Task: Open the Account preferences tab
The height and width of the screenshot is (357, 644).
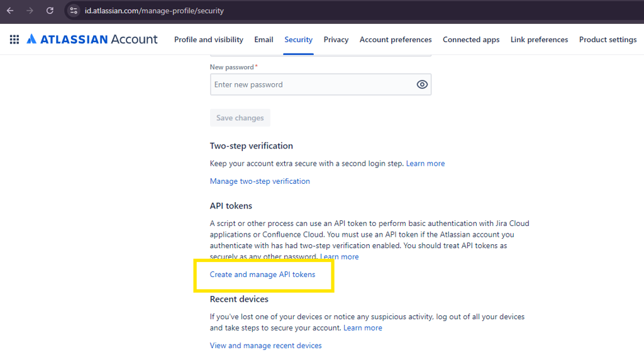Action: coord(396,40)
